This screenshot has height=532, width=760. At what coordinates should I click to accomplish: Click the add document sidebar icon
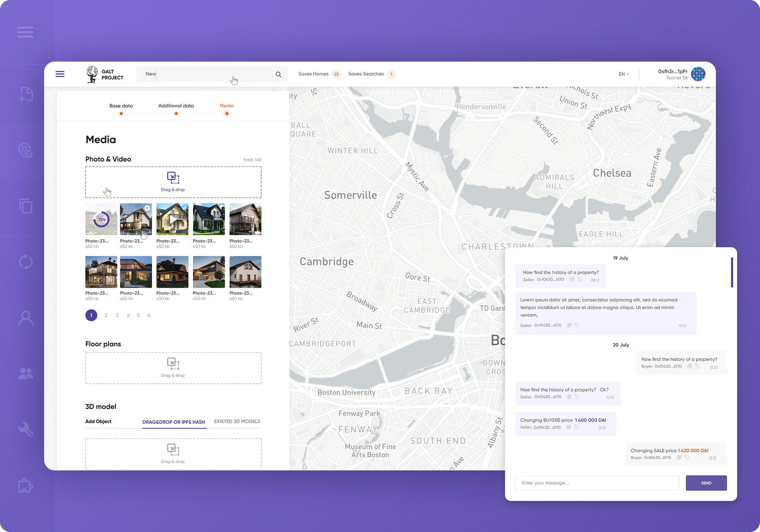click(26, 94)
